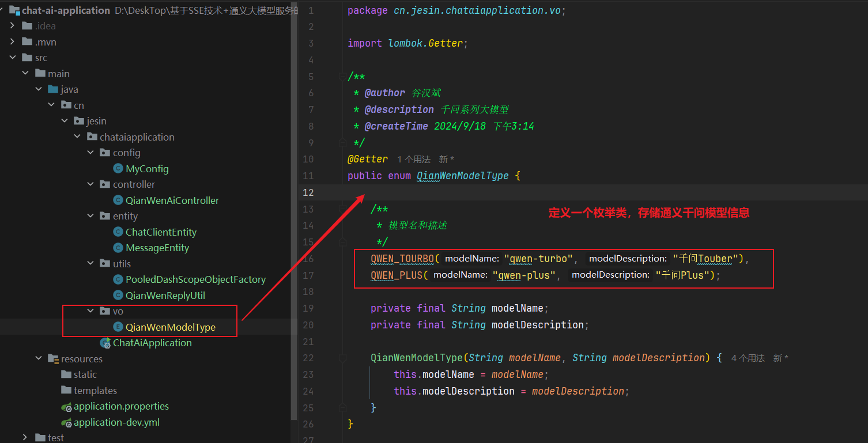Open QianWenAiController file
868x443 pixels.
click(172, 200)
